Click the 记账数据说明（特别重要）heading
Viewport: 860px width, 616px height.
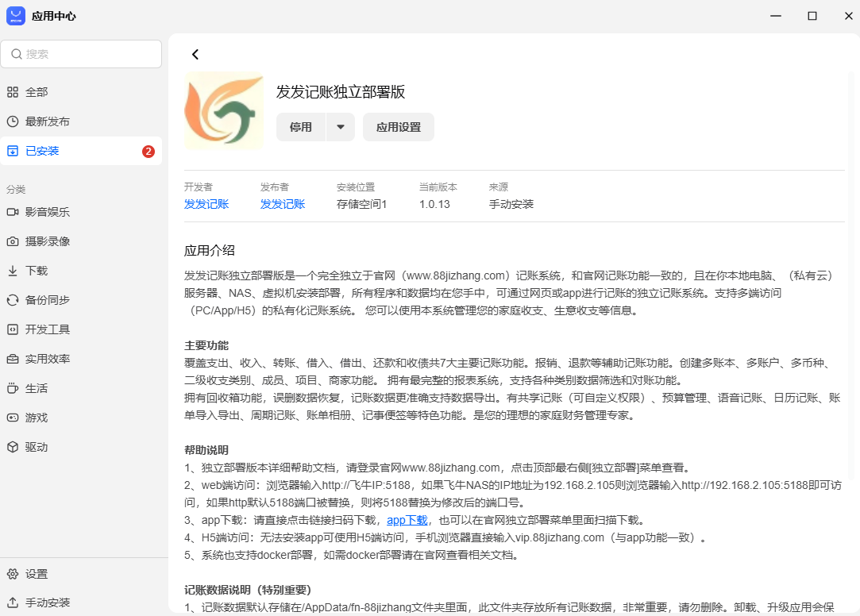coord(248,591)
